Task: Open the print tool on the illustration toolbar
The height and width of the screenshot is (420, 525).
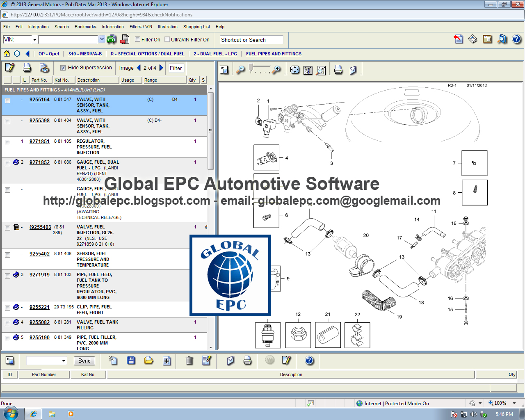Action: (338, 70)
